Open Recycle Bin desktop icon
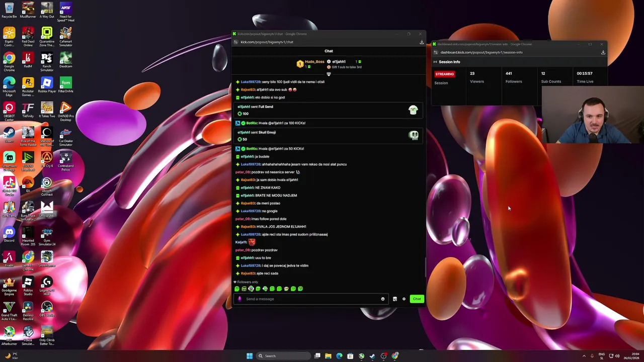The height and width of the screenshot is (362, 644). [9, 11]
